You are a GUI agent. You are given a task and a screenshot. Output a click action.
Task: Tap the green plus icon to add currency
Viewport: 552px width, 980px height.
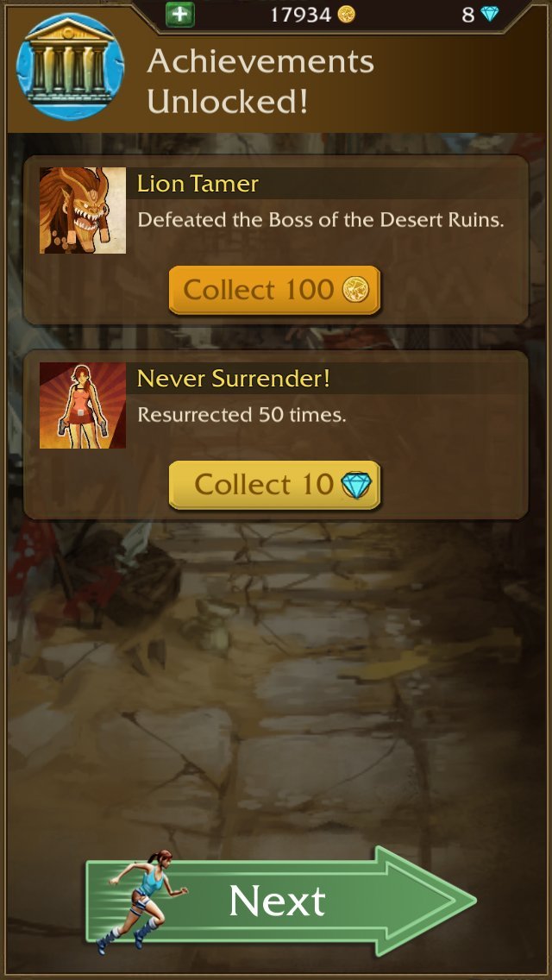180,15
